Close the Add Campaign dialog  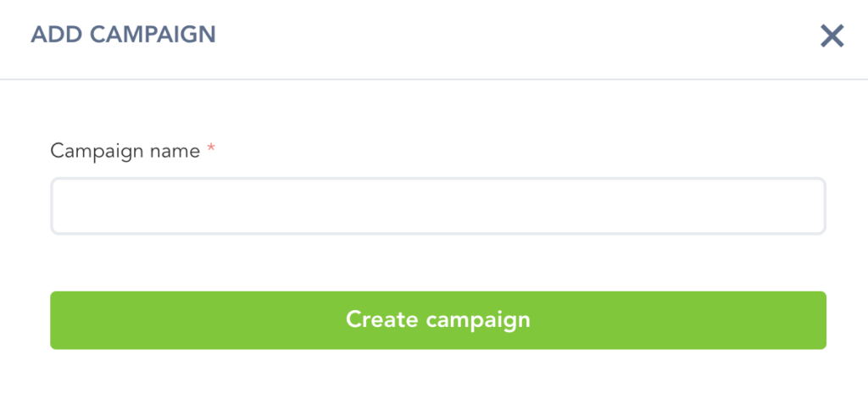[x=832, y=36]
